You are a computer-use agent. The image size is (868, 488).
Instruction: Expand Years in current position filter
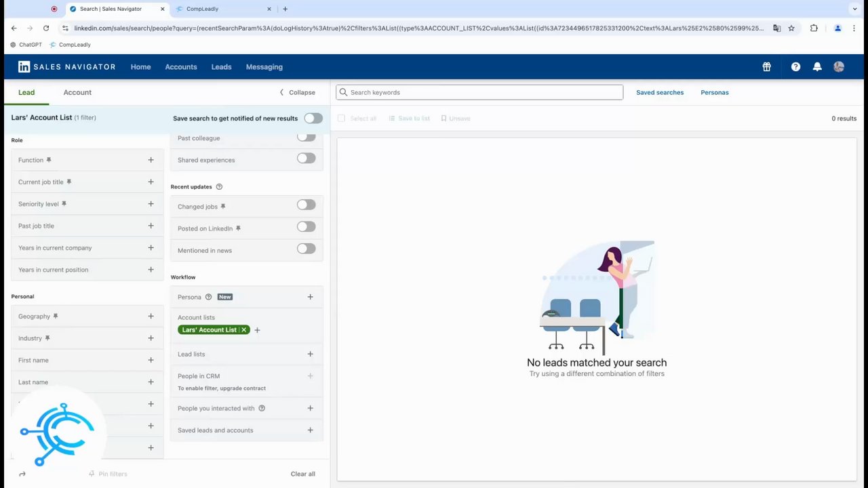click(151, 270)
